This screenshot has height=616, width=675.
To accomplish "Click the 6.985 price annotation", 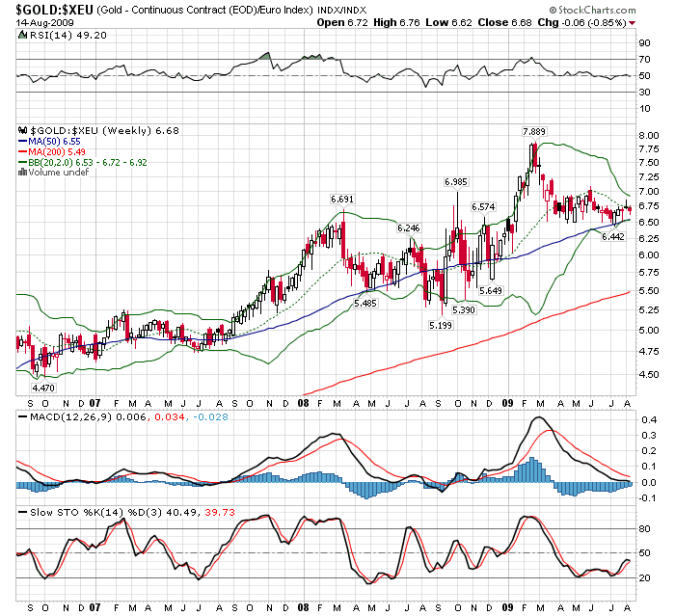I will [x=455, y=181].
